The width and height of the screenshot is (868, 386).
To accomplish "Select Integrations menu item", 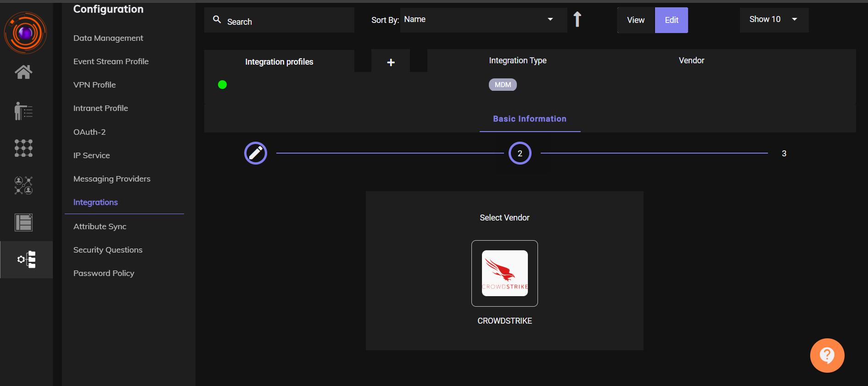I will pyautogui.click(x=95, y=202).
